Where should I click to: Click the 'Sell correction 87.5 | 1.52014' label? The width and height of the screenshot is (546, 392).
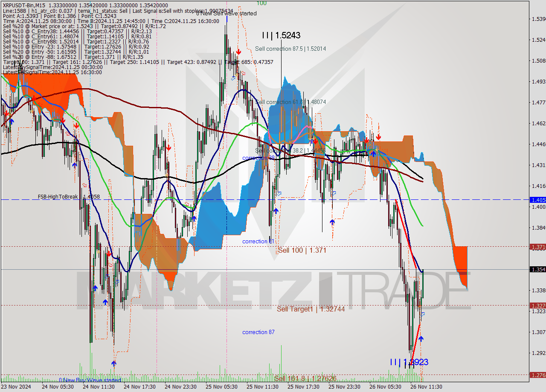(290, 49)
